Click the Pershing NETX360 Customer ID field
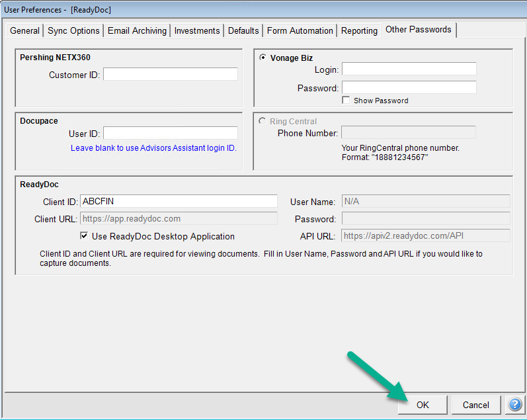The height and width of the screenshot is (420, 527). point(171,74)
